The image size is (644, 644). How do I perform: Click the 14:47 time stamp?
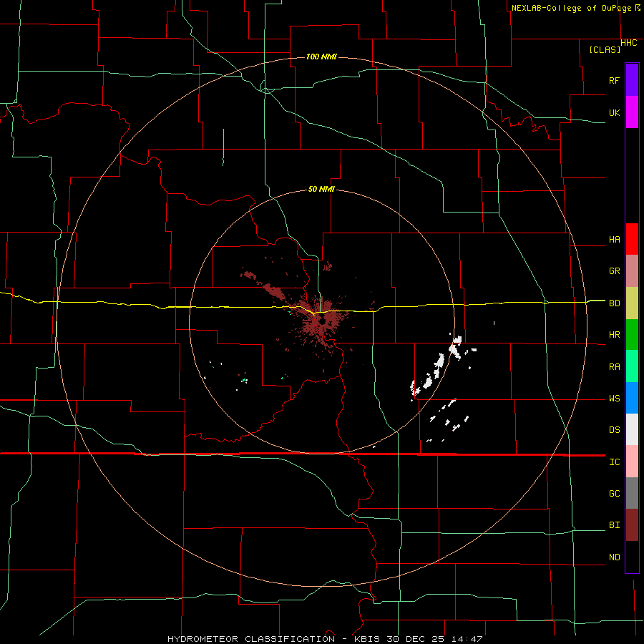(x=466, y=639)
